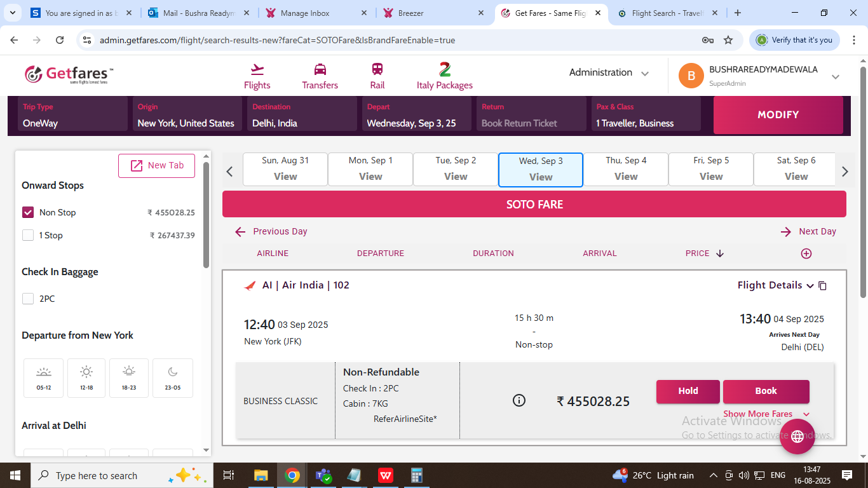The height and width of the screenshot is (488, 868).
Task: Click the plus circle icon in column header
Action: point(806,254)
